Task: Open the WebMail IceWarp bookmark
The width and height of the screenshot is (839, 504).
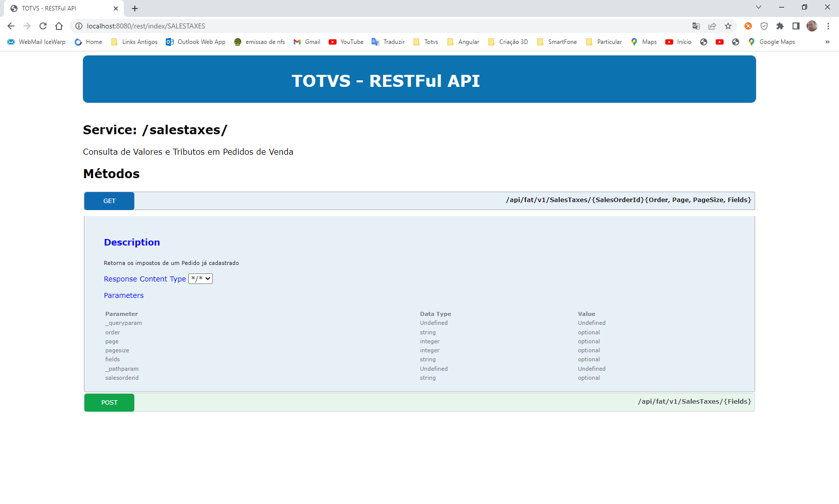Action: click(36, 42)
